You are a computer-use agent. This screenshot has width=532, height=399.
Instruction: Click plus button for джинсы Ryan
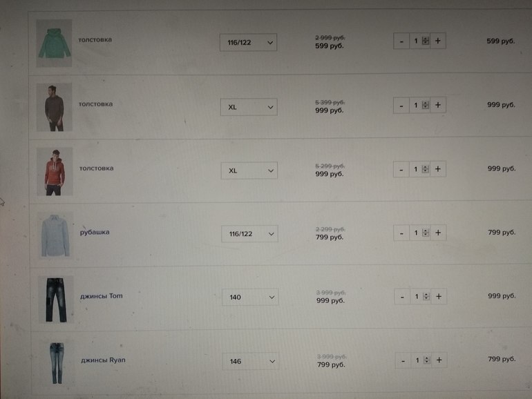pyautogui.click(x=438, y=360)
